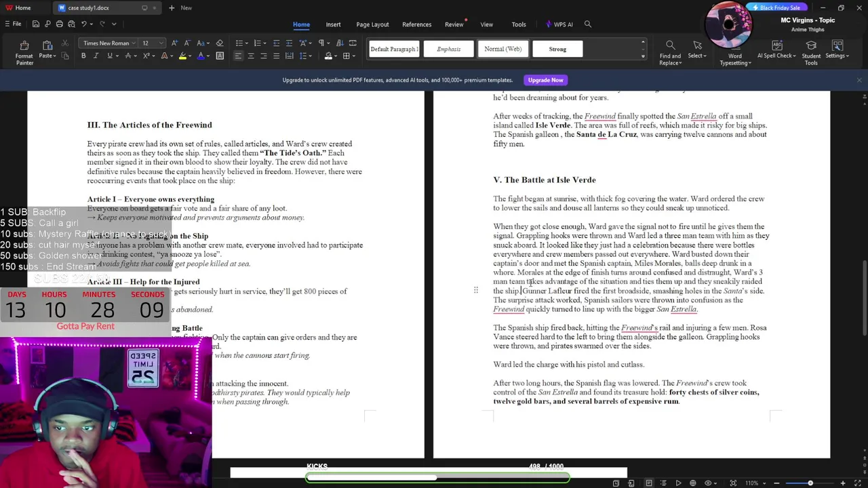
Task: Increase indent of the paragraph
Action: (x=289, y=43)
